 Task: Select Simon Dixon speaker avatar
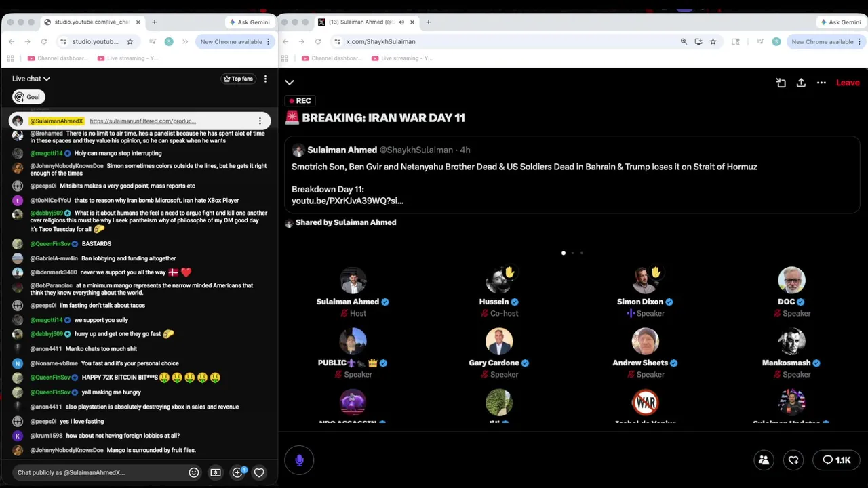pyautogui.click(x=646, y=281)
